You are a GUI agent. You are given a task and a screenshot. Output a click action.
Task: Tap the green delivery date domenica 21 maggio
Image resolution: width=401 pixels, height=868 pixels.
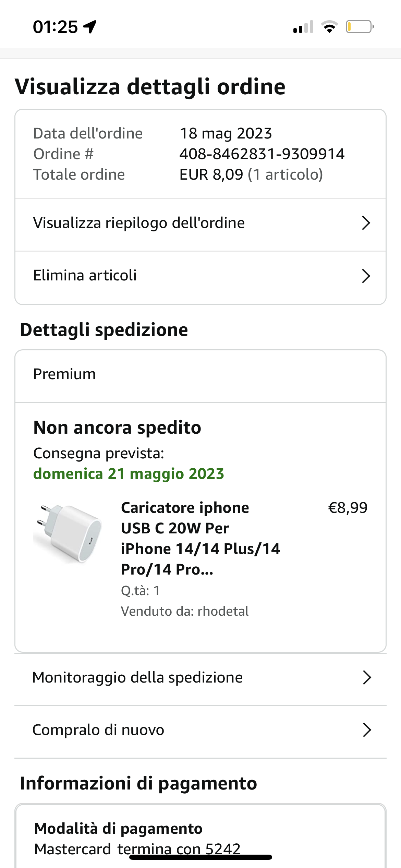coord(129,474)
